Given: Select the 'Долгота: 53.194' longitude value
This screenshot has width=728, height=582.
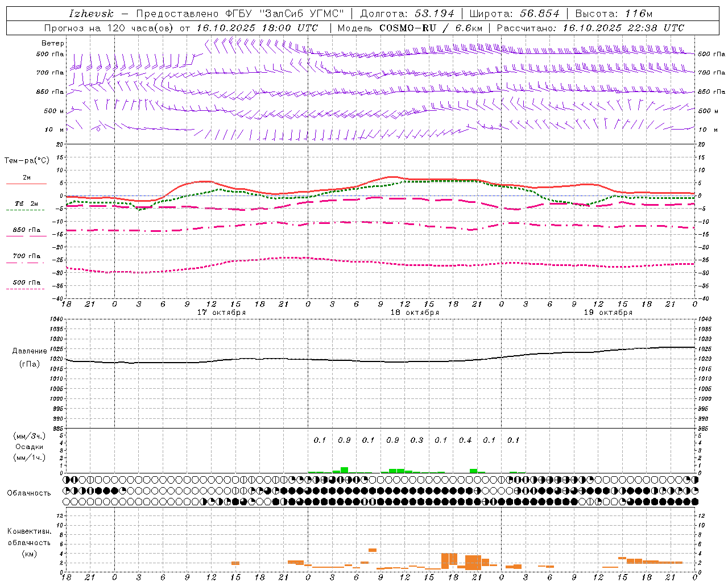Looking at the screenshot, I should tap(407, 14).
